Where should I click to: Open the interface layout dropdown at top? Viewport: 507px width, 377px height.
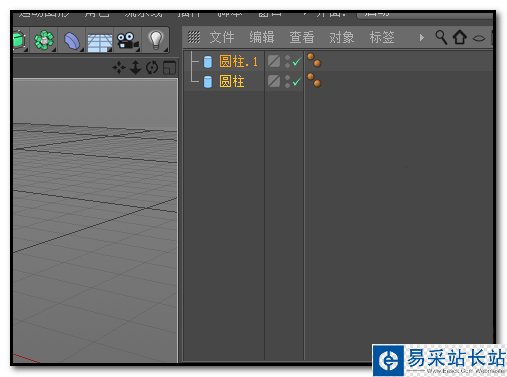[x=424, y=15]
